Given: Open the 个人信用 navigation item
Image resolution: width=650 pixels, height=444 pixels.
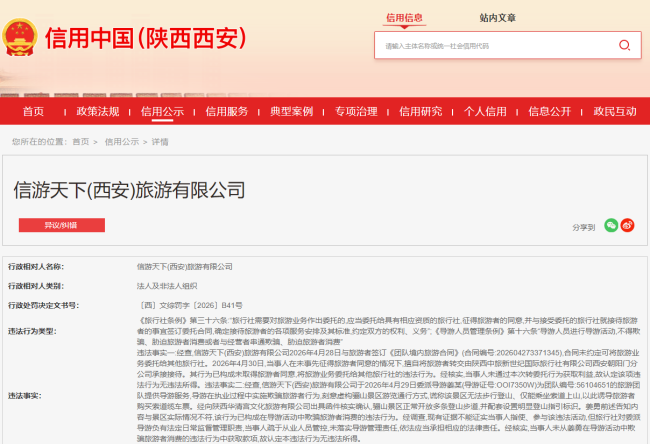Looking at the screenshot, I should tap(485, 112).
